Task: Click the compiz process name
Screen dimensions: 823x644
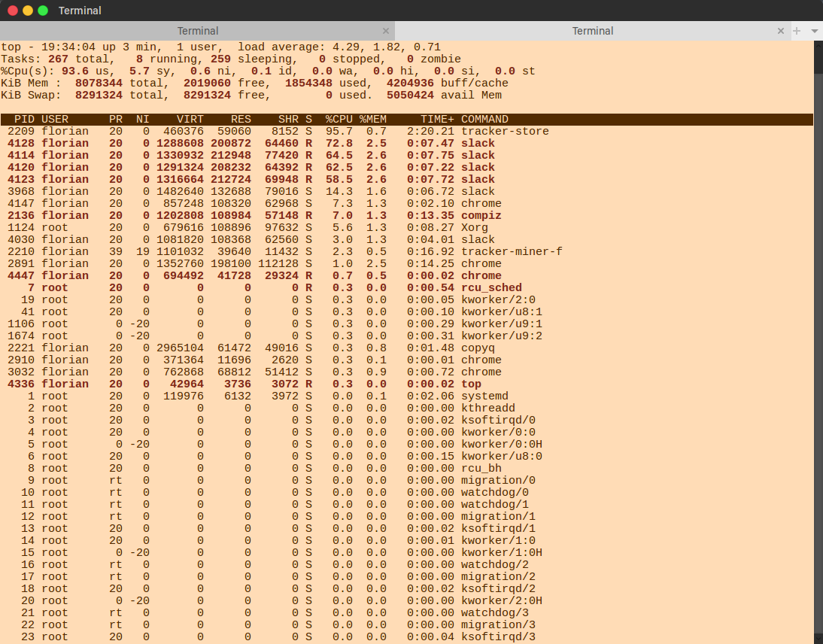Action: tap(481, 216)
